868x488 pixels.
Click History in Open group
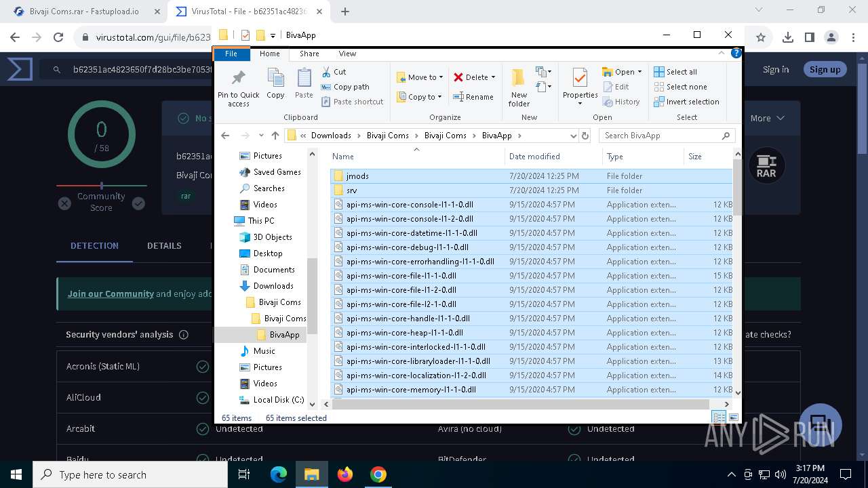pyautogui.click(x=620, y=102)
